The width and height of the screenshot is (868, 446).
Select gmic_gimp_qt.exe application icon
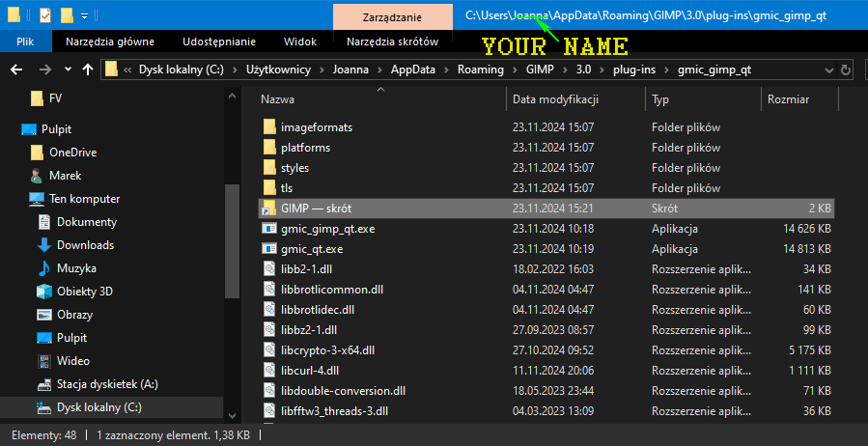click(269, 229)
